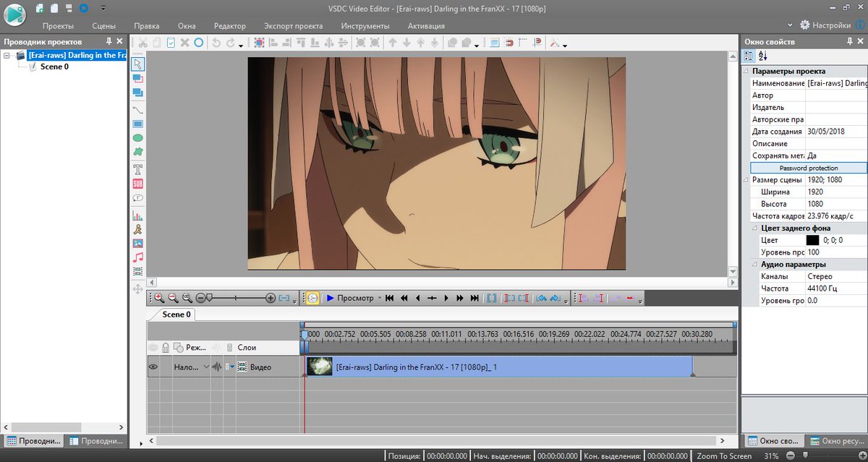868x462 pixels.
Task: Pin the Проводник проектов panel
Action: (109, 42)
